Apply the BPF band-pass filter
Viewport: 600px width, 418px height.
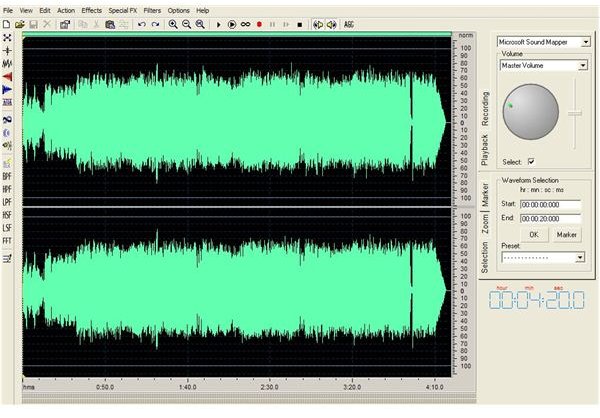[x=7, y=176]
